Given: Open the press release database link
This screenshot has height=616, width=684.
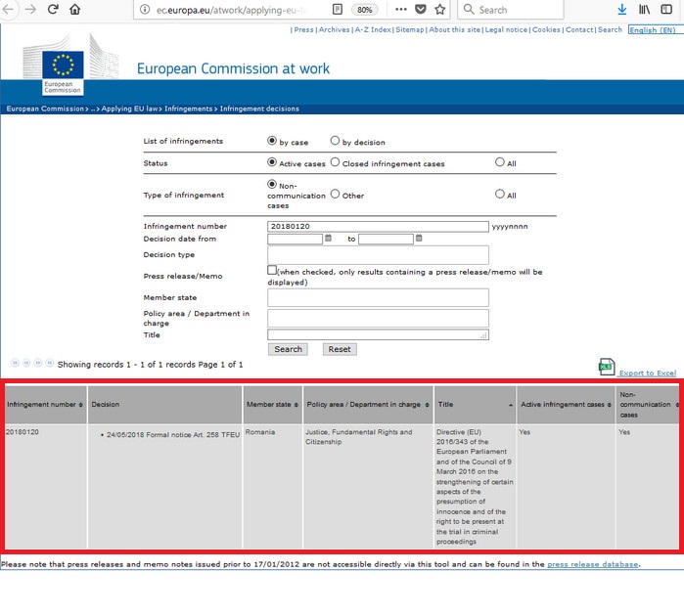Looking at the screenshot, I should [x=592, y=564].
